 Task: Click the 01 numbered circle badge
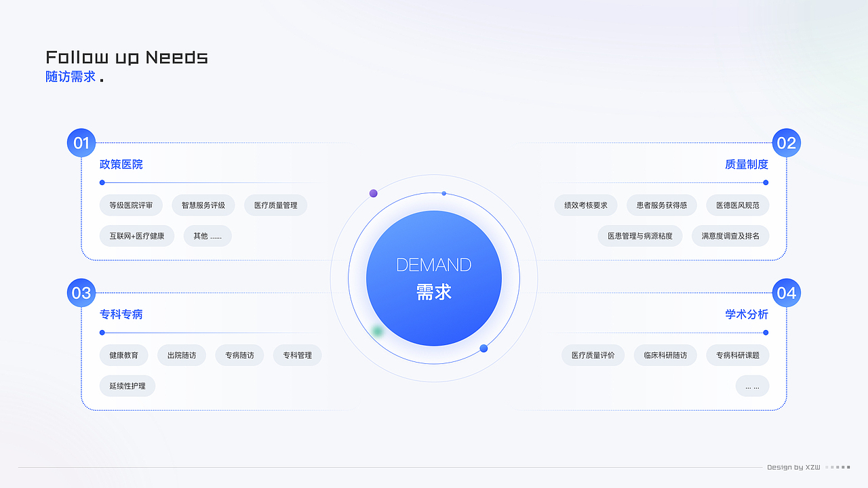tap(81, 143)
